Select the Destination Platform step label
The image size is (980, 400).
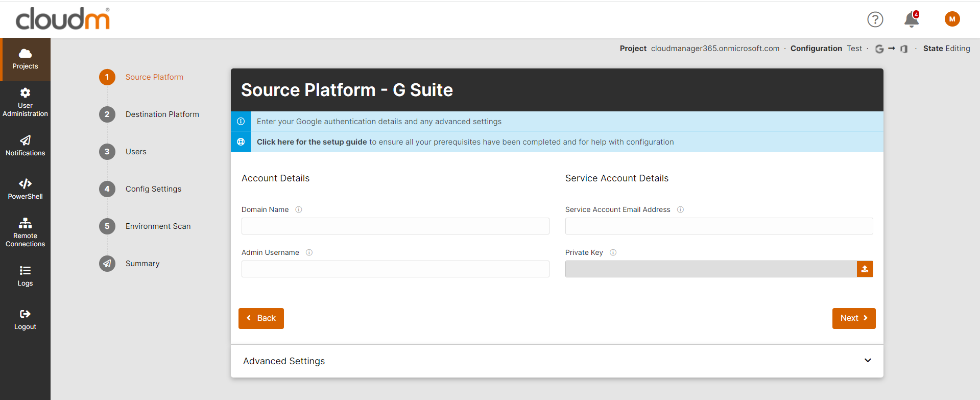[x=162, y=114]
